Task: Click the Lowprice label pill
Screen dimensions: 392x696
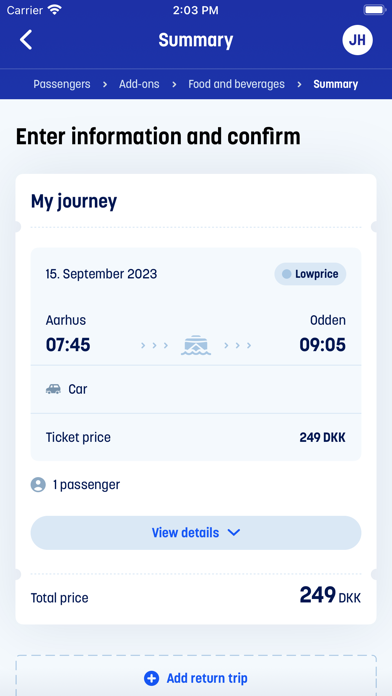Action: pyautogui.click(x=310, y=274)
